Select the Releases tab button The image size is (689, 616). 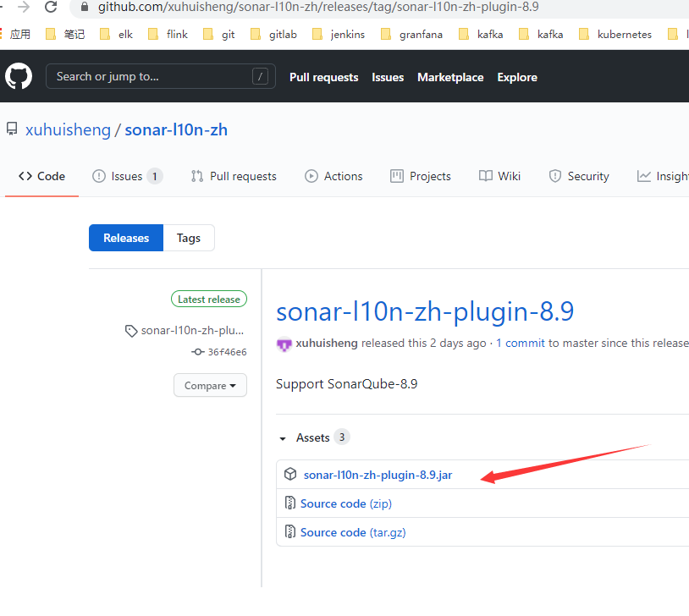point(126,238)
